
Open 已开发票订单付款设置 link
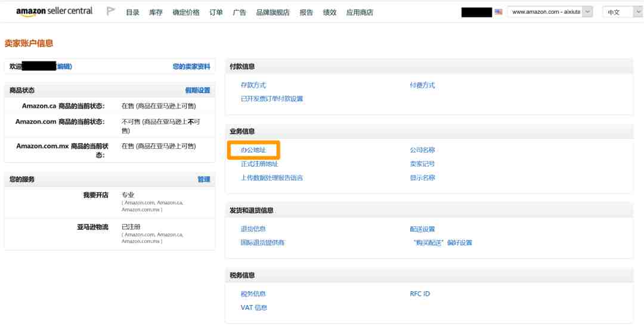point(272,99)
